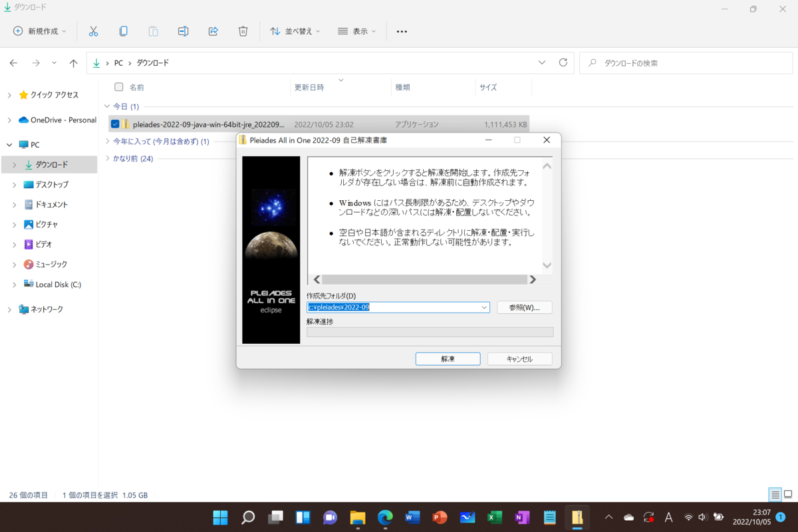This screenshot has height=532, width=798.
Task: Switch to details view icon in status bar
Action: (x=775, y=495)
